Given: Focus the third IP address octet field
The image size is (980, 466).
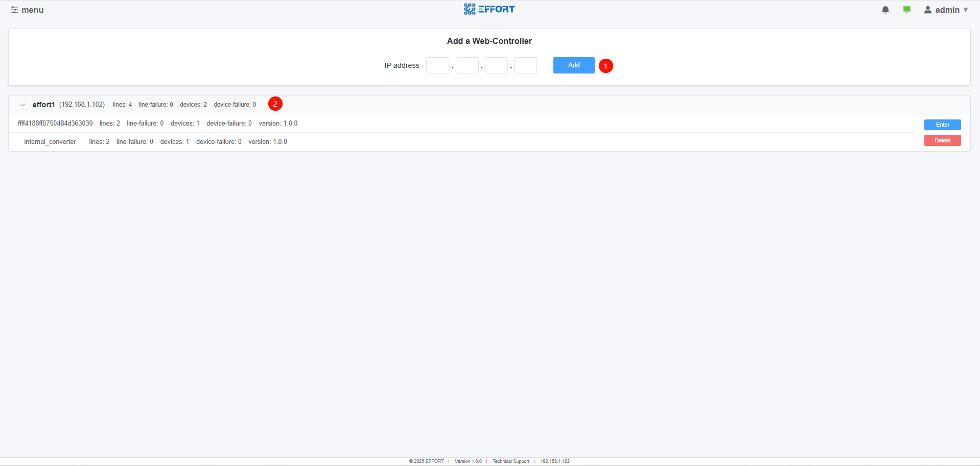Looking at the screenshot, I should click(496, 65).
